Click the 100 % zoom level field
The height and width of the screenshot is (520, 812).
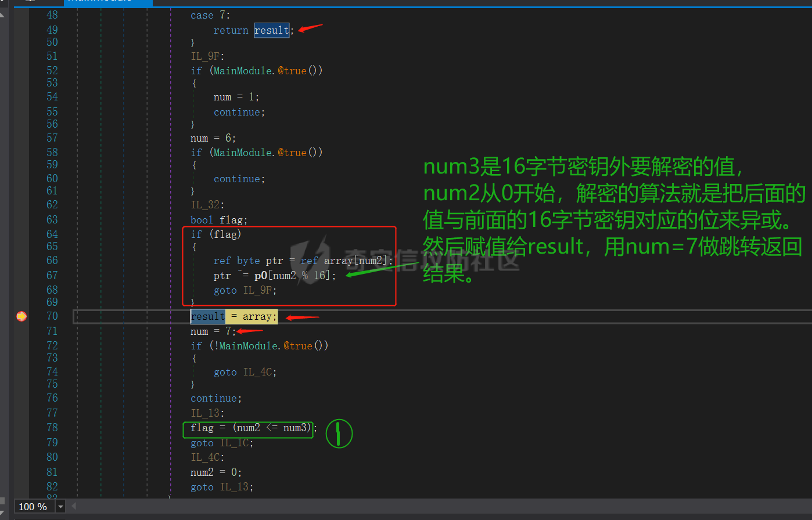coord(34,507)
